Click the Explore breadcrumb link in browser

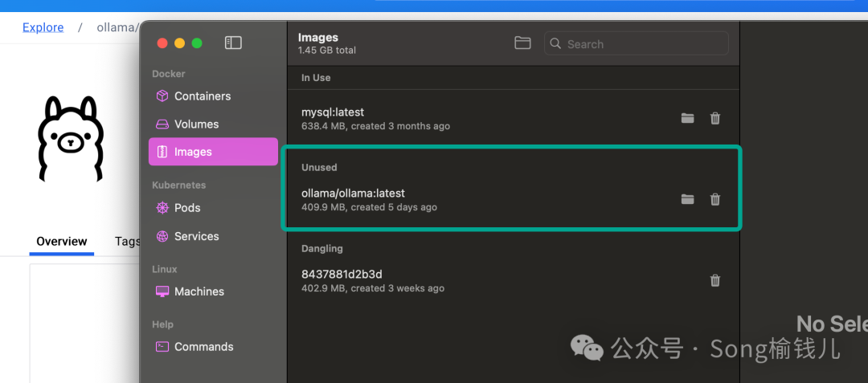click(x=43, y=27)
